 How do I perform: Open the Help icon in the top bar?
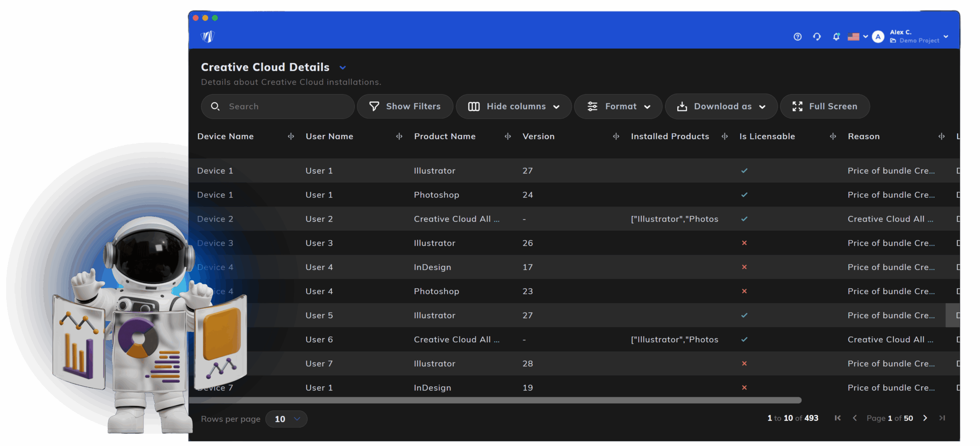[797, 37]
